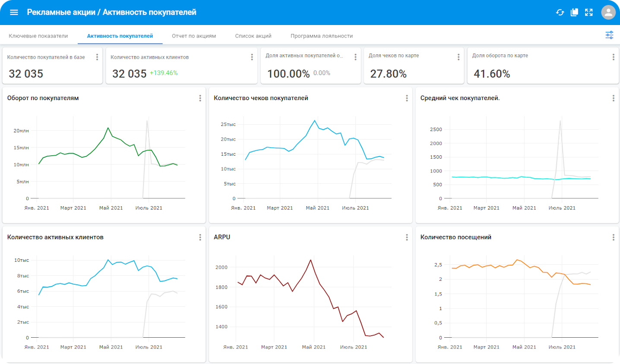Open the Список акций tab

click(253, 36)
